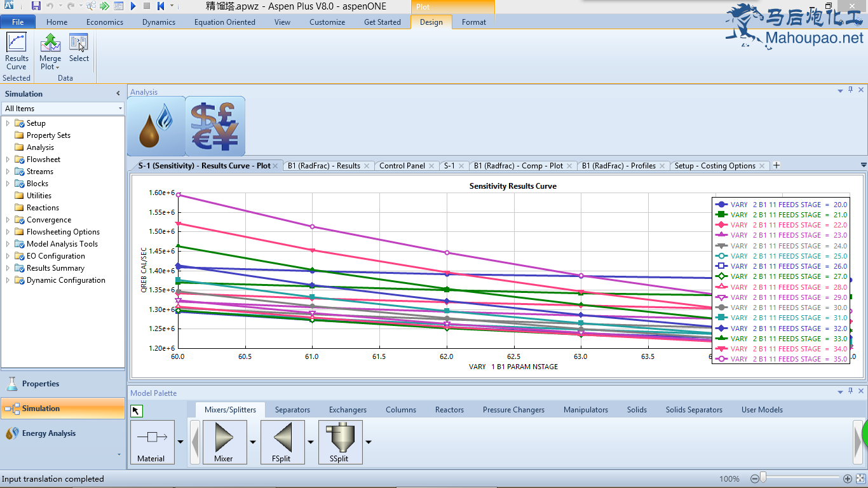Screen dimensions: 868x488
Task: Select Utilities in the navigation tree
Action: pos(39,196)
